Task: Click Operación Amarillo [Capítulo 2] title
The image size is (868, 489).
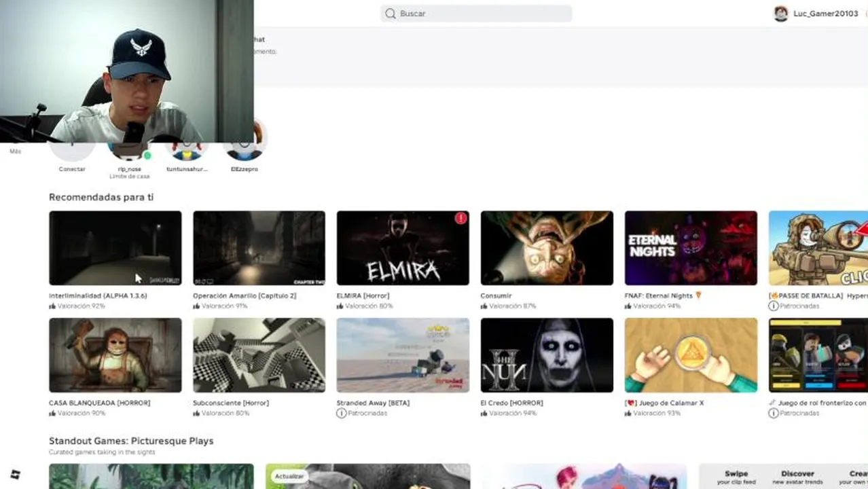Action: [x=245, y=295]
